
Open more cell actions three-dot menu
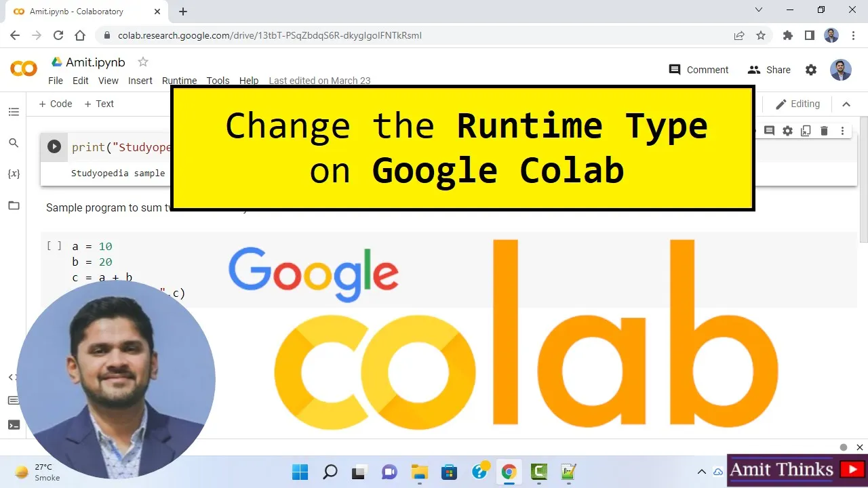842,131
